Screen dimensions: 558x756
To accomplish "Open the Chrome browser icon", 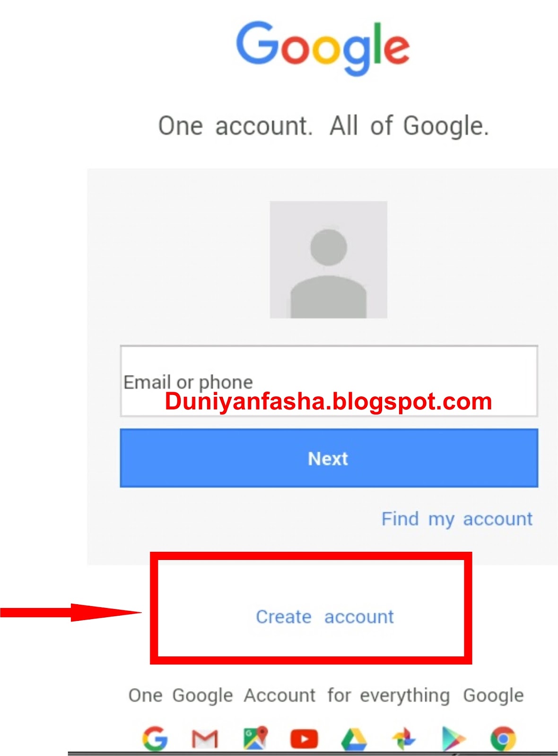I will 503,739.
